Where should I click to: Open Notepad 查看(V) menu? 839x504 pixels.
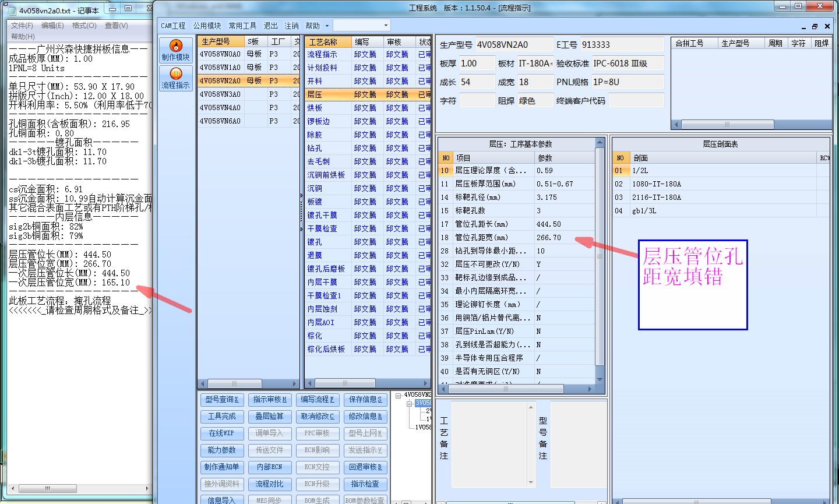[117, 26]
